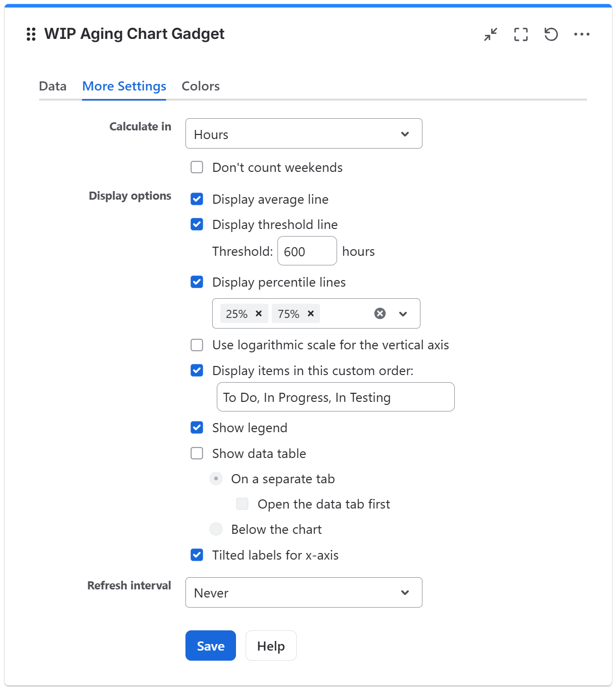Click the Threshold hours input field
The width and height of the screenshot is (616, 690).
[x=307, y=251]
